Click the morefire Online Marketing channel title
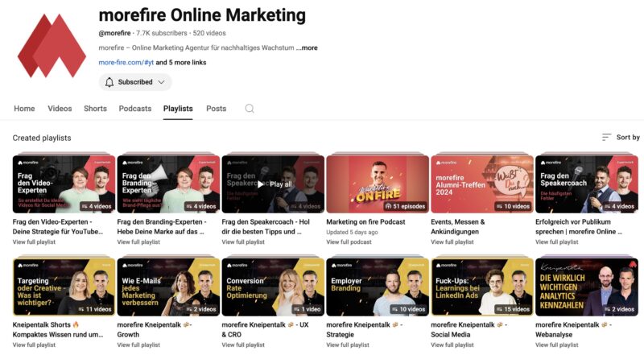The height and width of the screenshot is (355, 644). 202,15
